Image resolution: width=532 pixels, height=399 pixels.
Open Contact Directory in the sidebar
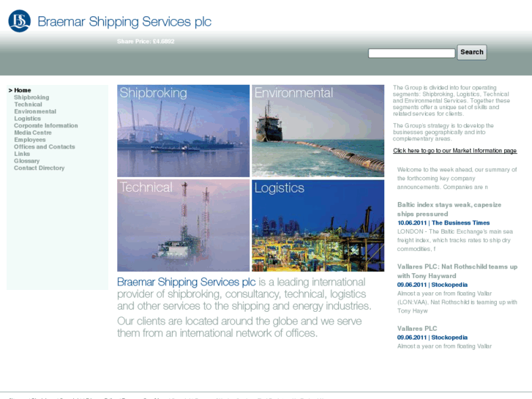click(x=40, y=168)
